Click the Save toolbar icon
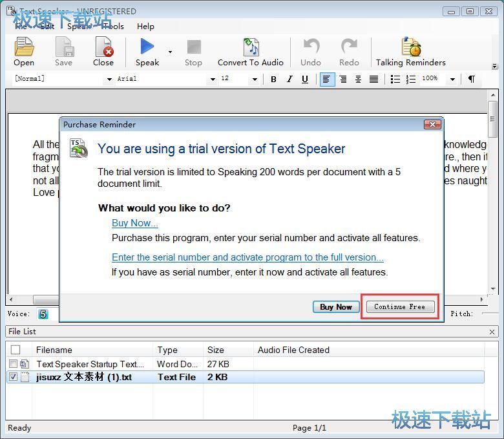504x439 pixels. click(63, 52)
